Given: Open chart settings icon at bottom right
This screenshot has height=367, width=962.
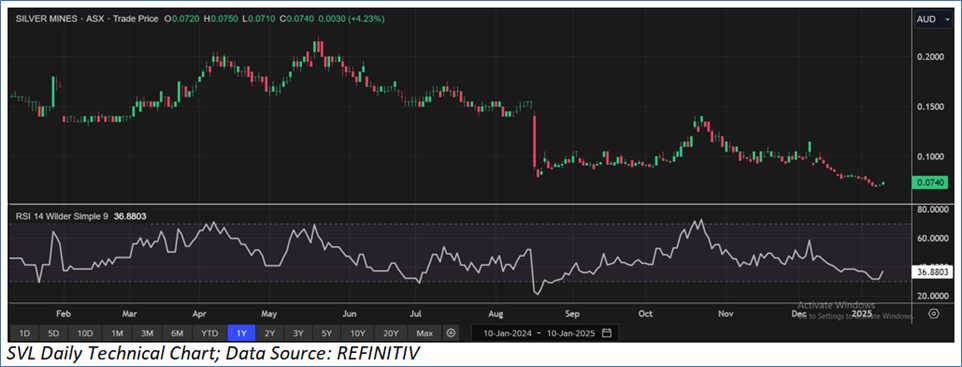Looking at the screenshot, I should coord(934,314).
